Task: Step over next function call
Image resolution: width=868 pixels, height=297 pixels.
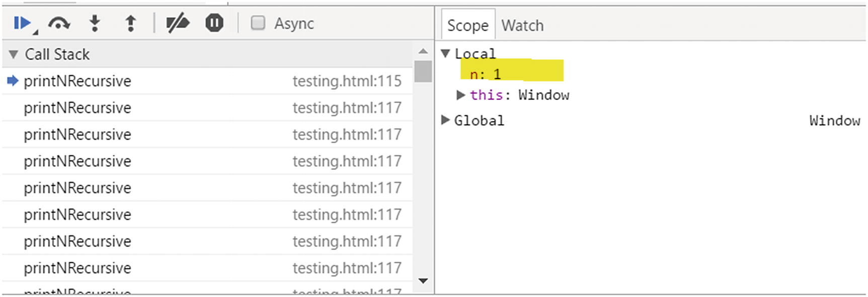Action: coord(59,23)
